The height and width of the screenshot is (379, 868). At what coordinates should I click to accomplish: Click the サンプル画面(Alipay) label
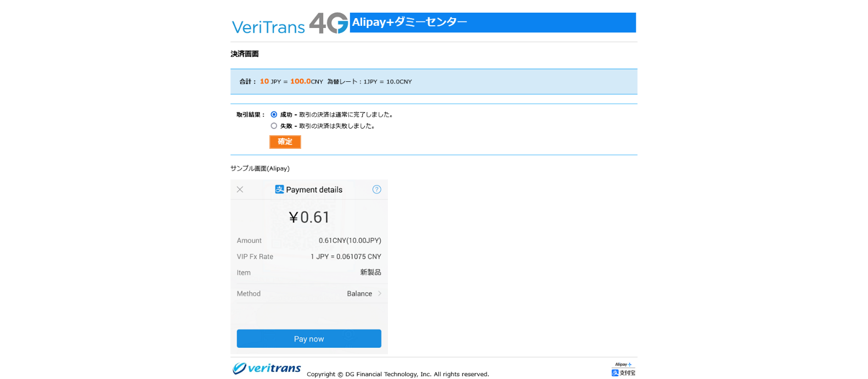pyautogui.click(x=260, y=169)
